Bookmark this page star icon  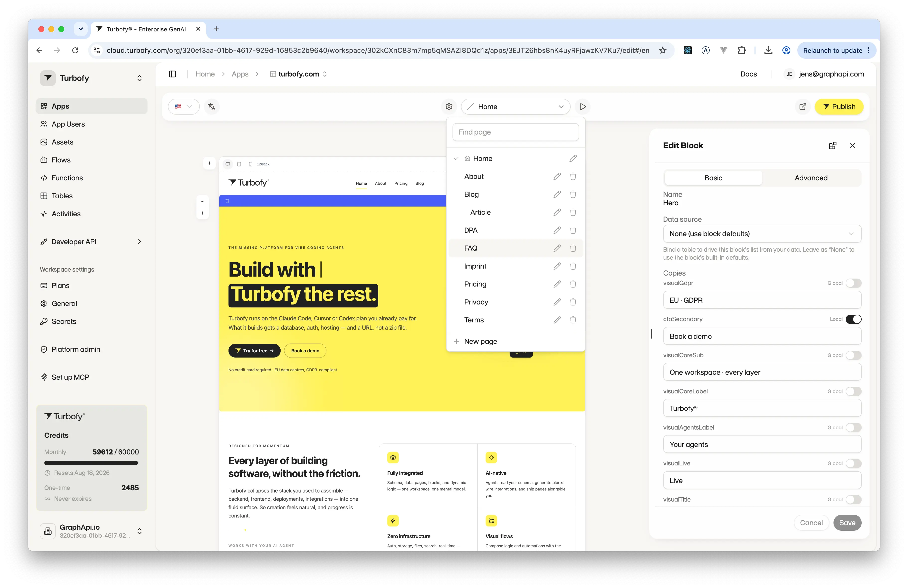(663, 50)
